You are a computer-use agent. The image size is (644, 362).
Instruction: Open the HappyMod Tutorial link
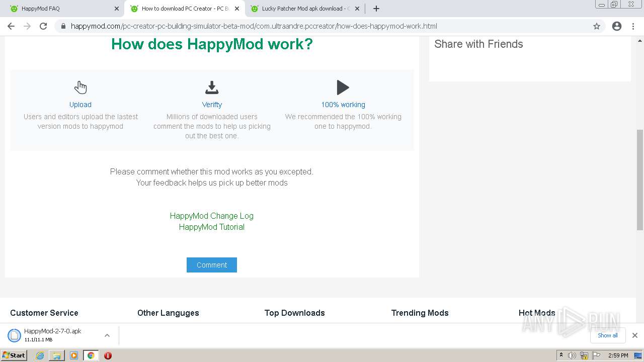coord(212,227)
